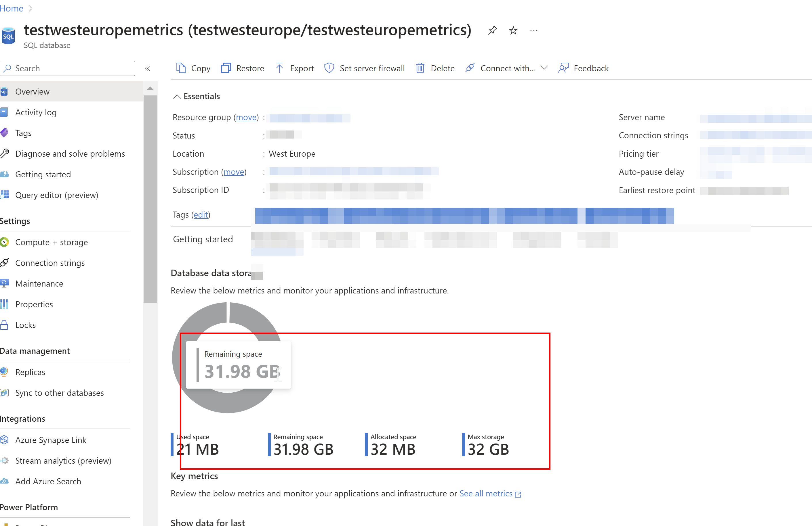The image size is (812, 526).
Task: Edit tags using the edit link
Action: [x=201, y=215]
